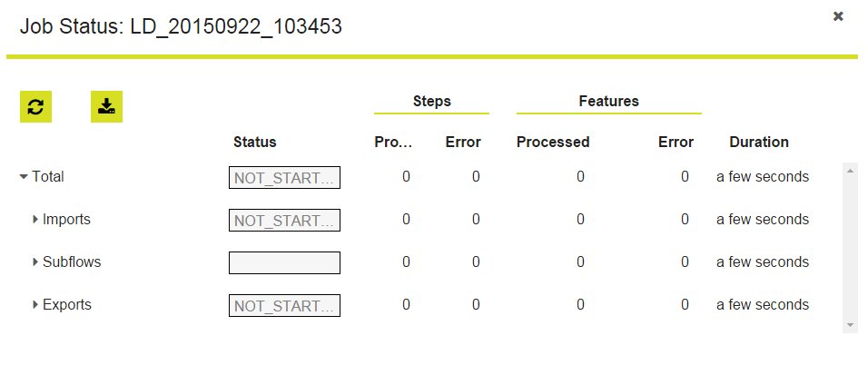Image resolution: width=868 pixels, height=365 pixels.
Task: Click the Total status field
Action: click(284, 178)
